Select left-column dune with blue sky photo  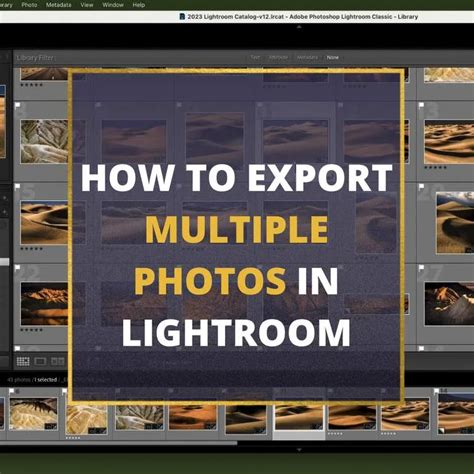(x=44, y=222)
